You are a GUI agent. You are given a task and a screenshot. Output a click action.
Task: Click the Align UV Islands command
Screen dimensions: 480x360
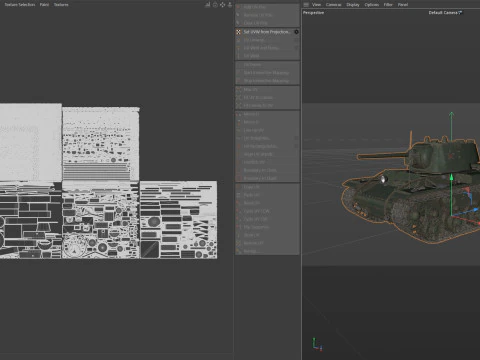267,154
